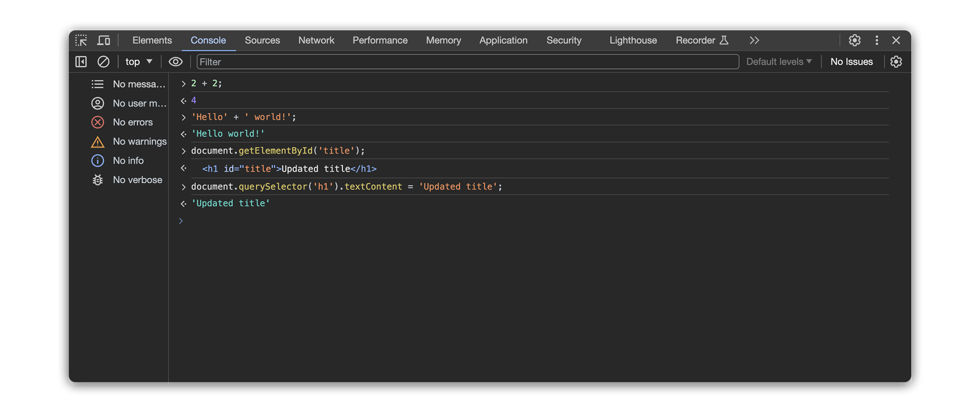This screenshot has width=980, height=412.
Task: Switch to the Elements tab
Action: (x=152, y=40)
